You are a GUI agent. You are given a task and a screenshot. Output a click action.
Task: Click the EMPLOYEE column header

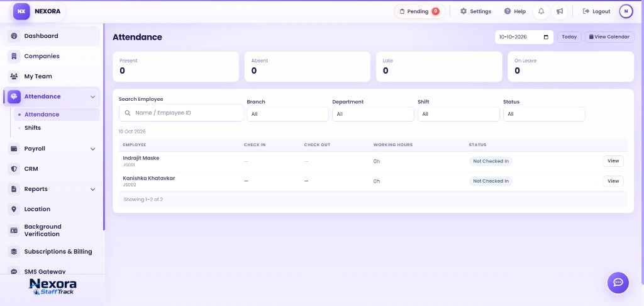tap(135, 145)
